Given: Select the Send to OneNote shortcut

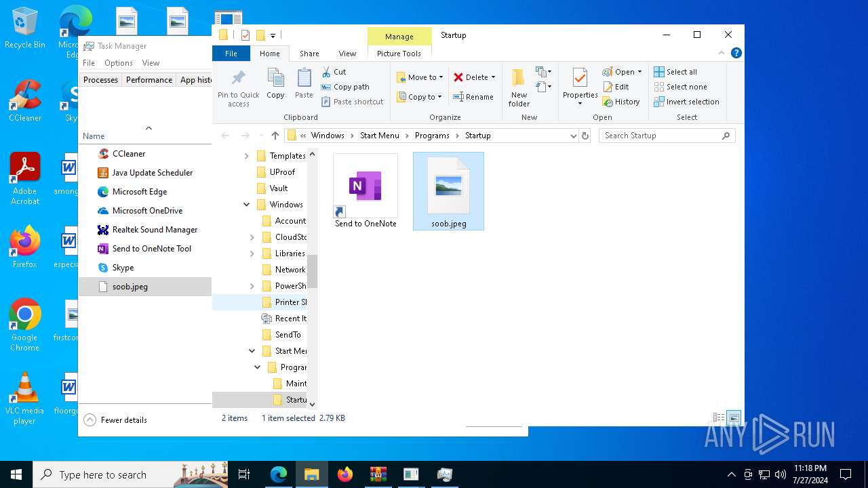Looking at the screenshot, I should 366,191.
